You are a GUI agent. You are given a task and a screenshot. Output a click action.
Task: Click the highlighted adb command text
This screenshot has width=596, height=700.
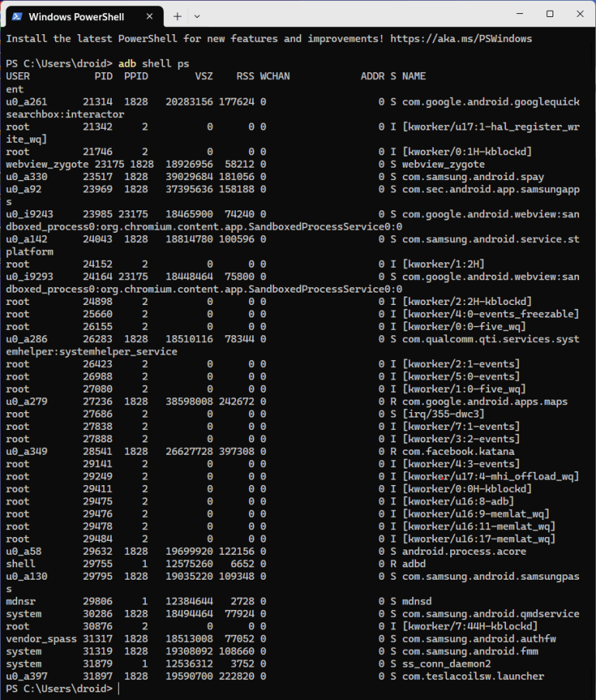[127, 63]
